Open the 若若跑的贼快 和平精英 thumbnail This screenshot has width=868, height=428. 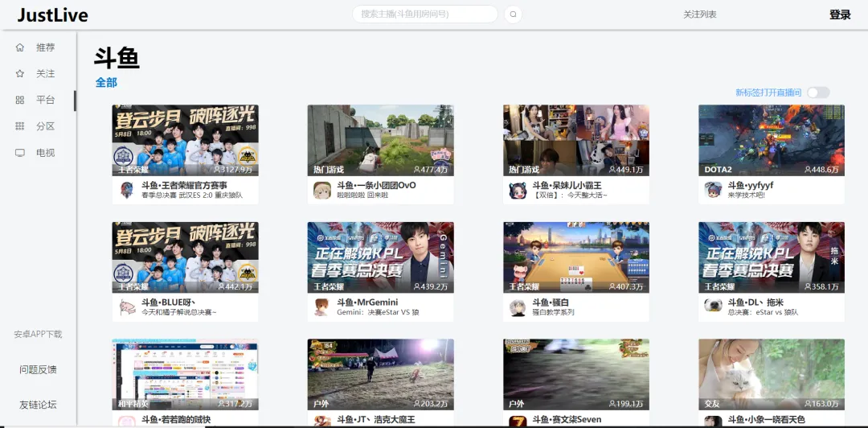(186, 375)
